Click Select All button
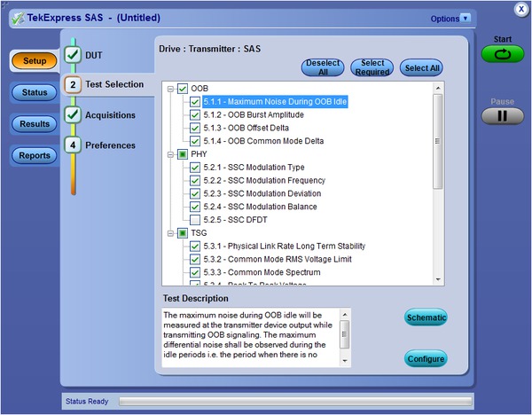Screen dimensions: 532x415 coord(422,68)
